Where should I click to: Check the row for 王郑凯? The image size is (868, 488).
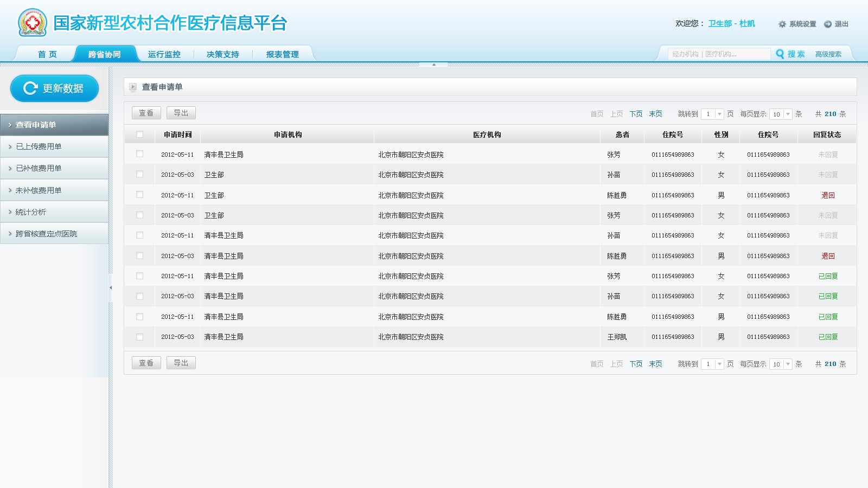(x=139, y=337)
